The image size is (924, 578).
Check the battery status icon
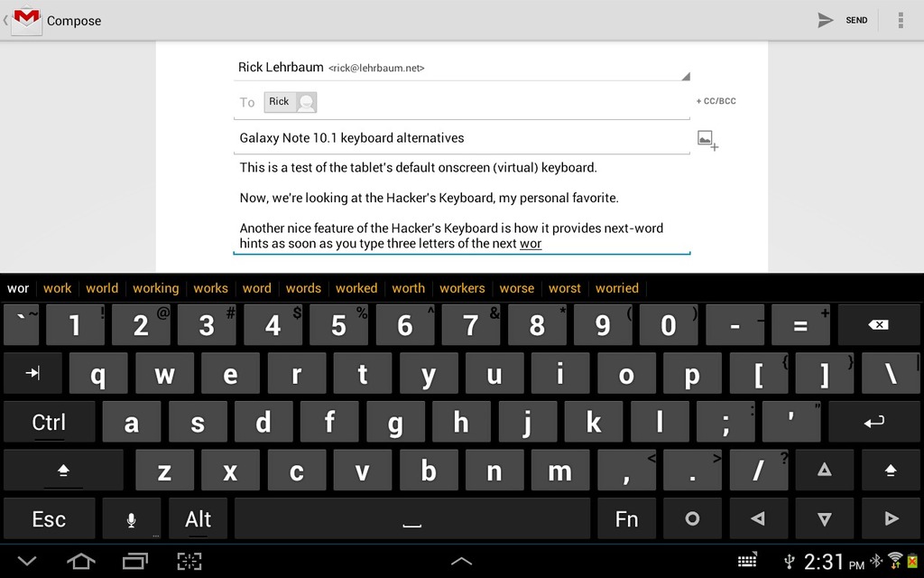pyautogui.click(x=913, y=561)
